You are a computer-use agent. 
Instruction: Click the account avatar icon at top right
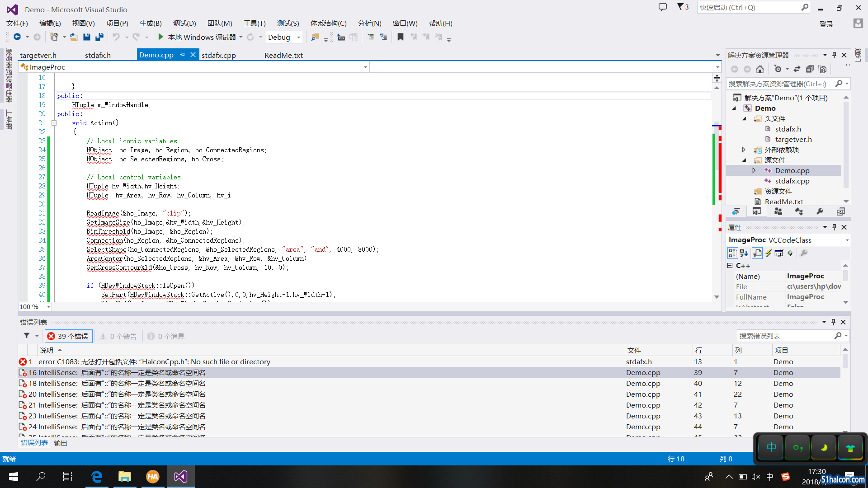coord(858,23)
